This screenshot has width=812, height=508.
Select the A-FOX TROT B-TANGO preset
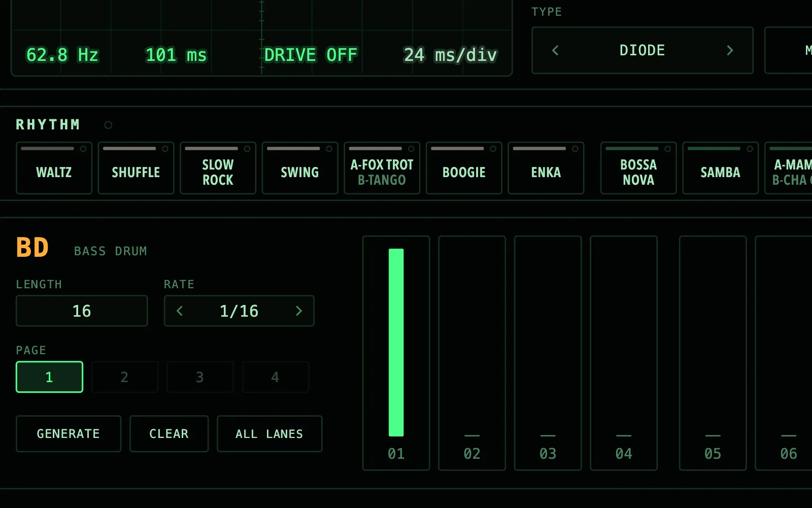(382, 168)
